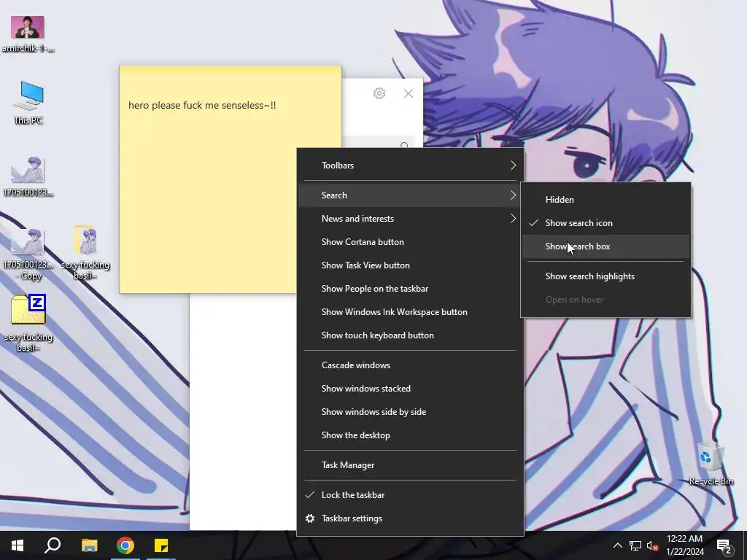Open File Explorer from the taskbar
Viewport: 747px width, 560px height.
coord(89,545)
